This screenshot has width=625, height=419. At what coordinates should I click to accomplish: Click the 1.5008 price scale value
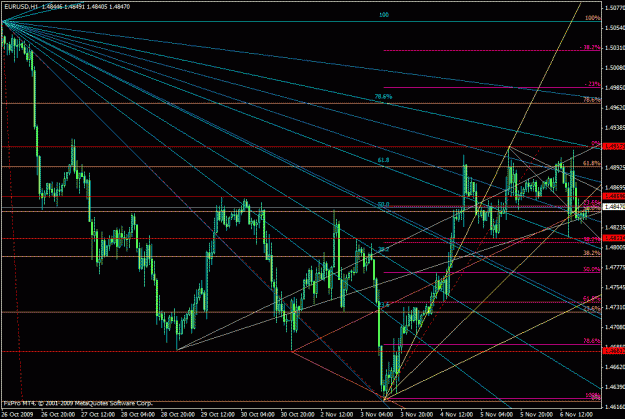click(615, 67)
